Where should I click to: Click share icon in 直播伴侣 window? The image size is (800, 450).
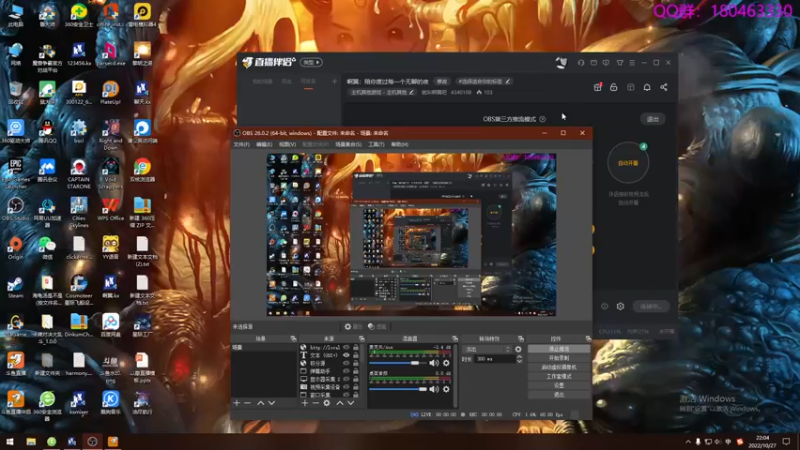[x=664, y=87]
